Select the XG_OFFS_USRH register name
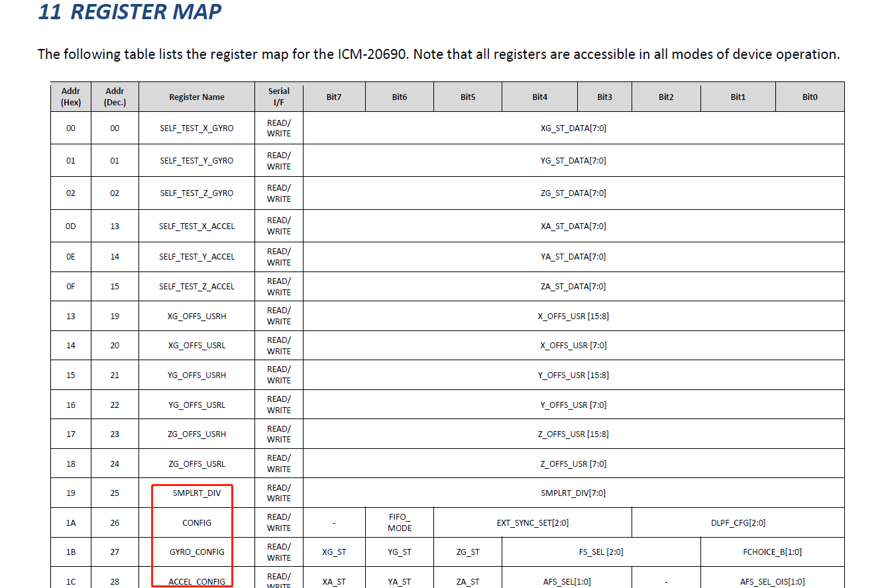886x588 pixels. (x=197, y=316)
